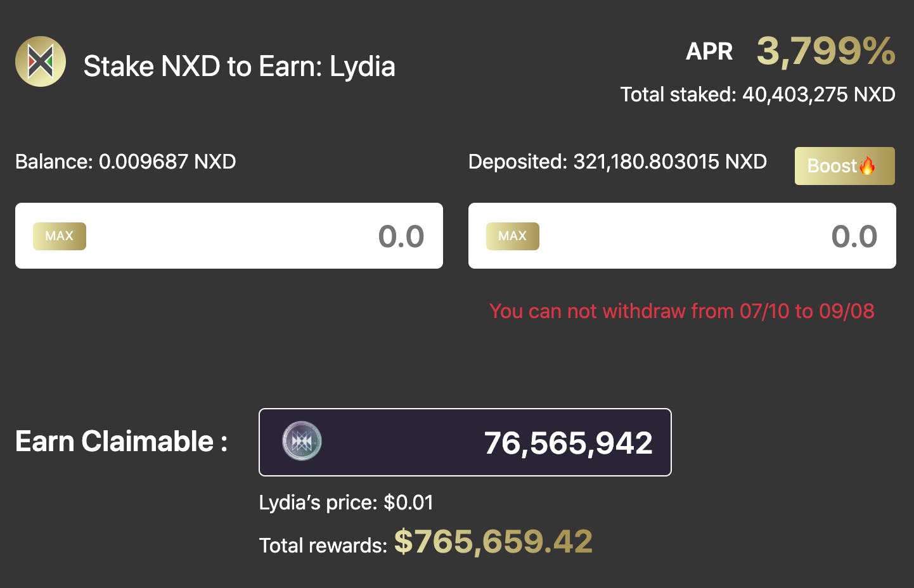This screenshot has height=588, width=914.
Task: Click MAX in the stake balance field
Action: [x=60, y=236]
